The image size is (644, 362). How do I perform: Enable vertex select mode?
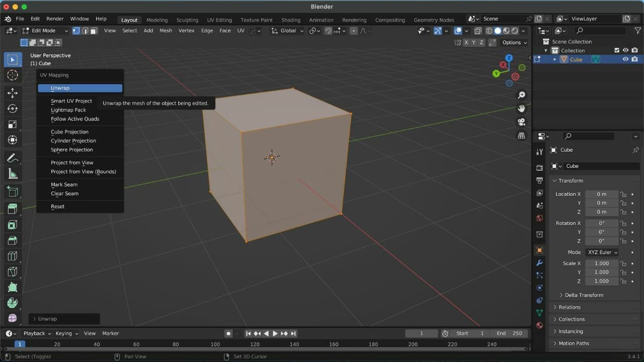tap(76, 31)
